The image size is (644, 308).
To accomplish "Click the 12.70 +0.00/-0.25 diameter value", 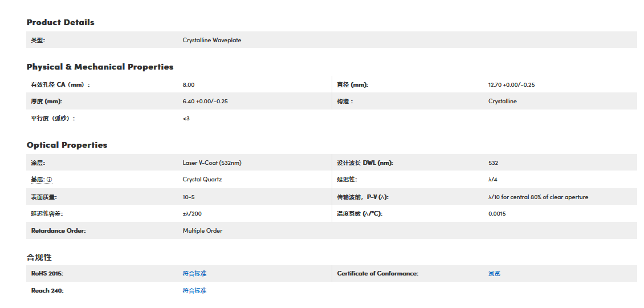I will click(511, 85).
